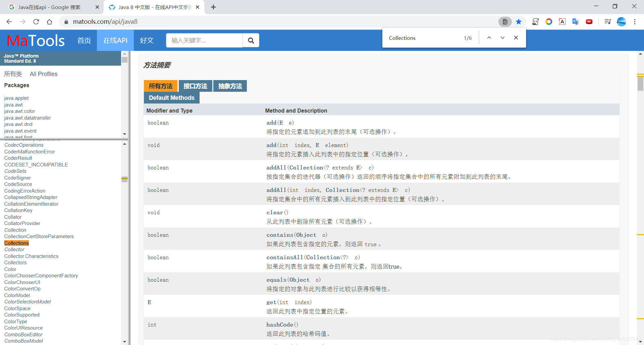Click the MaTools logo

[x=36, y=41]
